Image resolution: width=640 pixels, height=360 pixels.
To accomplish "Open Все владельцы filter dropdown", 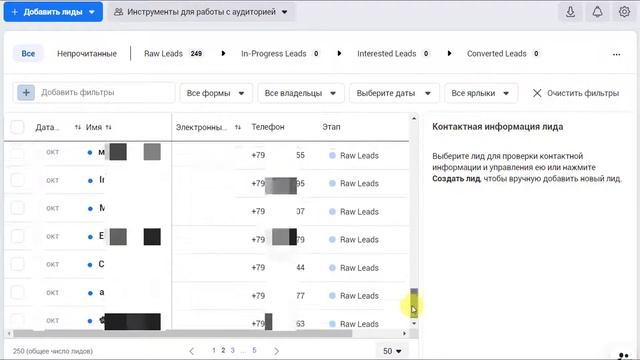I will coord(301,93).
